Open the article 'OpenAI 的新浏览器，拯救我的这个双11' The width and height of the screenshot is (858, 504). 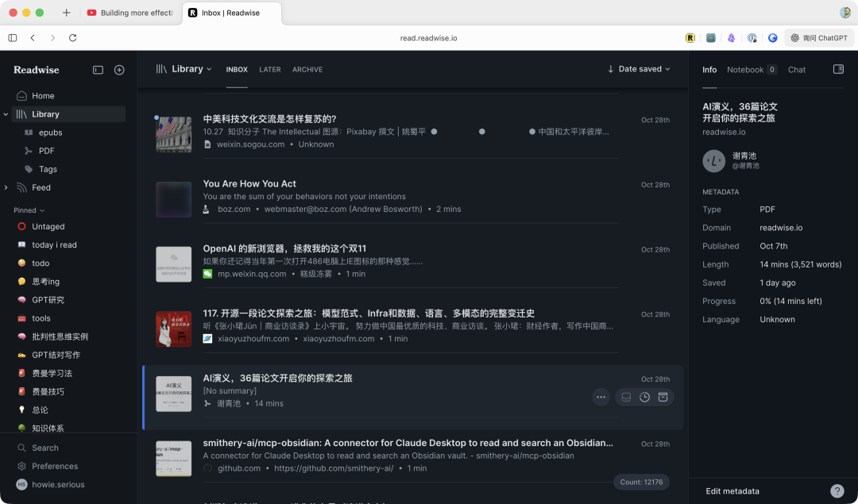pos(284,248)
